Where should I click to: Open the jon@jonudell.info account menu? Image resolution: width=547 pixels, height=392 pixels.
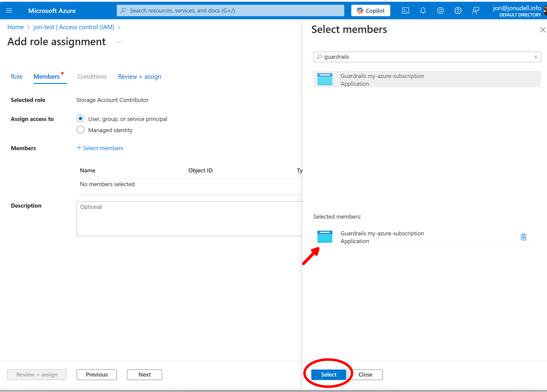pyautogui.click(x=517, y=8)
